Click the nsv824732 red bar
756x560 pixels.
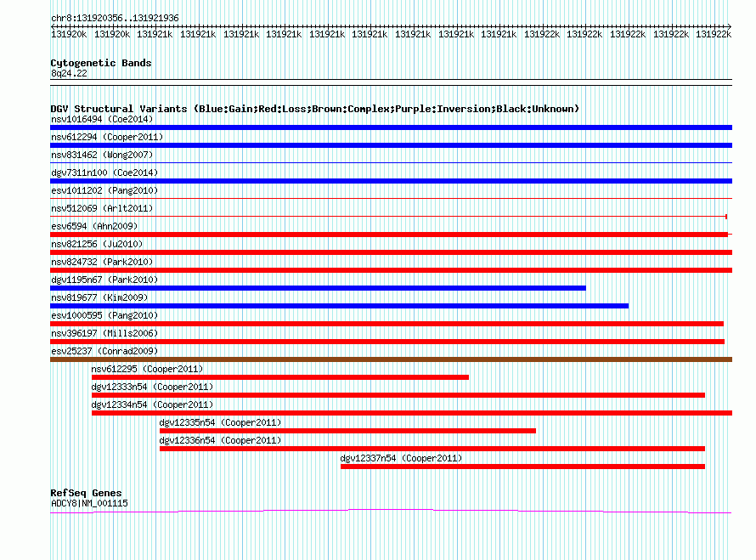coord(391,270)
